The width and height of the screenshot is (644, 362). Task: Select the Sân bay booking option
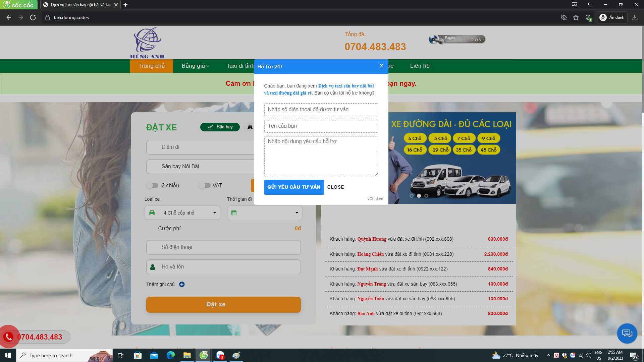coord(220,127)
